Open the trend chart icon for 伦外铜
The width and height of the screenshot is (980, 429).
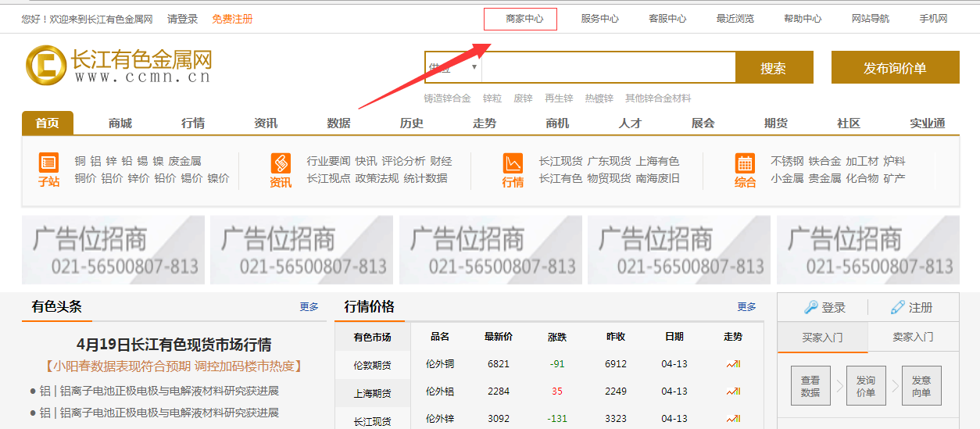pyautogui.click(x=732, y=364)
